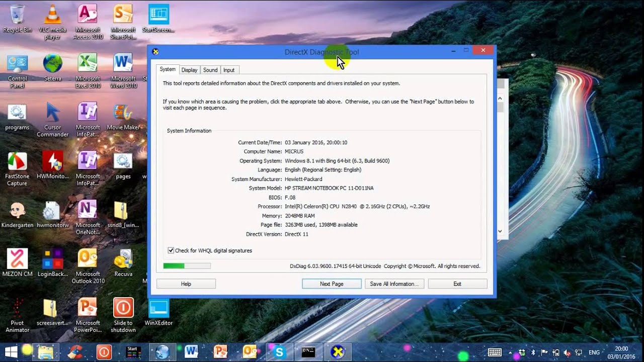Switch to the Input tab
This screenshot has height=362, width=644.
(229, 70)
